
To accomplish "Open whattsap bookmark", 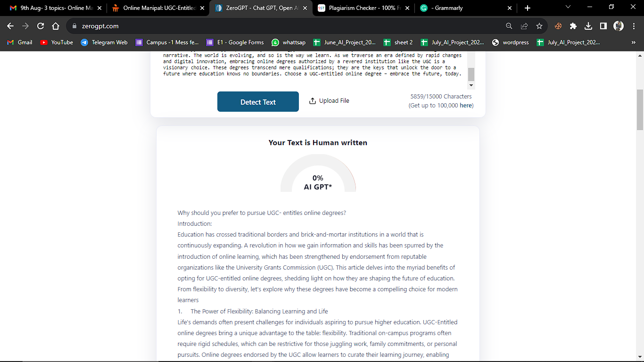I will tap(289, 42).
